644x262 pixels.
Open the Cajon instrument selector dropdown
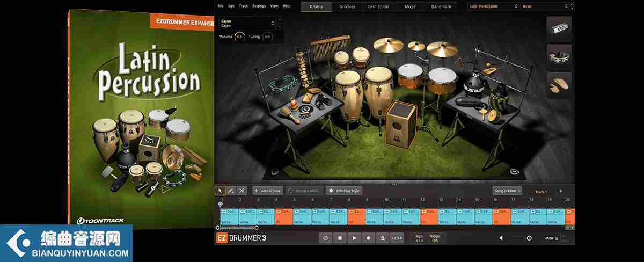click(x=247, y=23)
